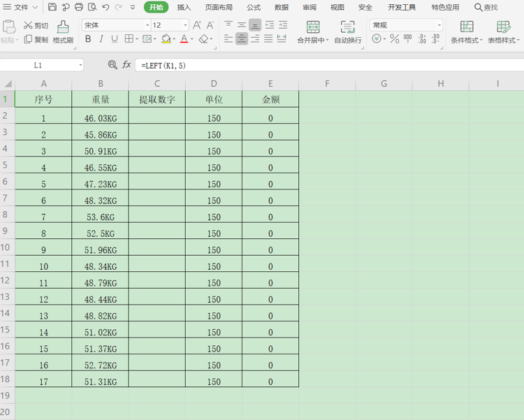Viewport: 524px width, 420px height.
Task: Open the 特色应用 tab
Action: coord(445,7)
